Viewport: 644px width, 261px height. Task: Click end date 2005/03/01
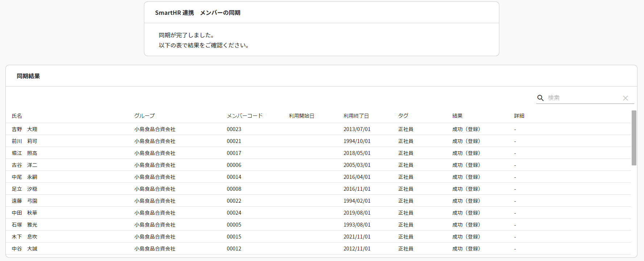357,165
